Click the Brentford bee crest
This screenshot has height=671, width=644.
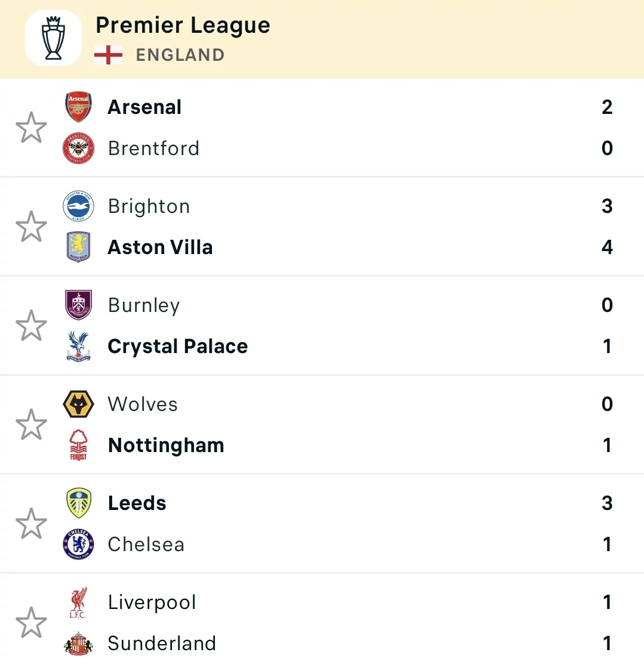pos(78,148)
